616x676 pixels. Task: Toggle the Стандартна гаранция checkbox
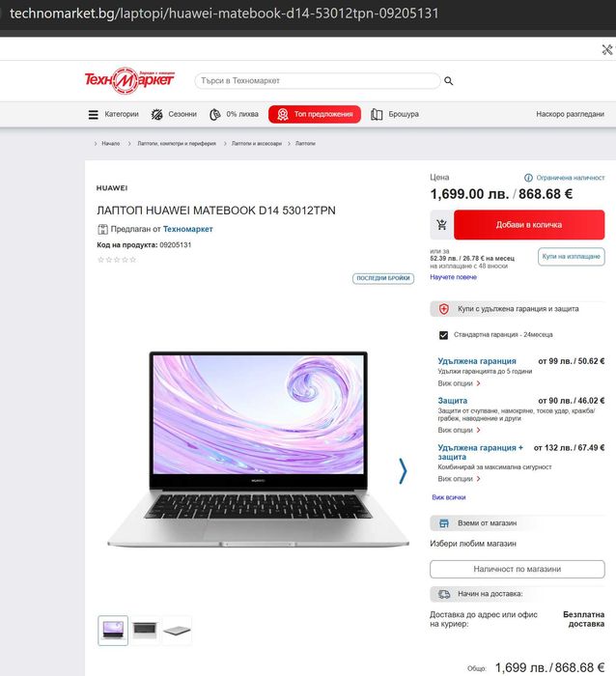coord(443,335)
